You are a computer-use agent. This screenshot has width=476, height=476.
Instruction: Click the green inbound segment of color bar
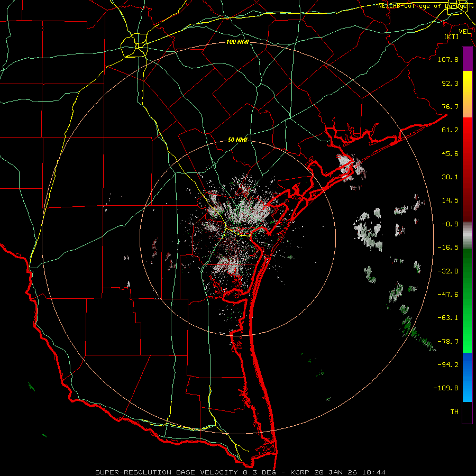pyautogui.click(x=467, y=300)
